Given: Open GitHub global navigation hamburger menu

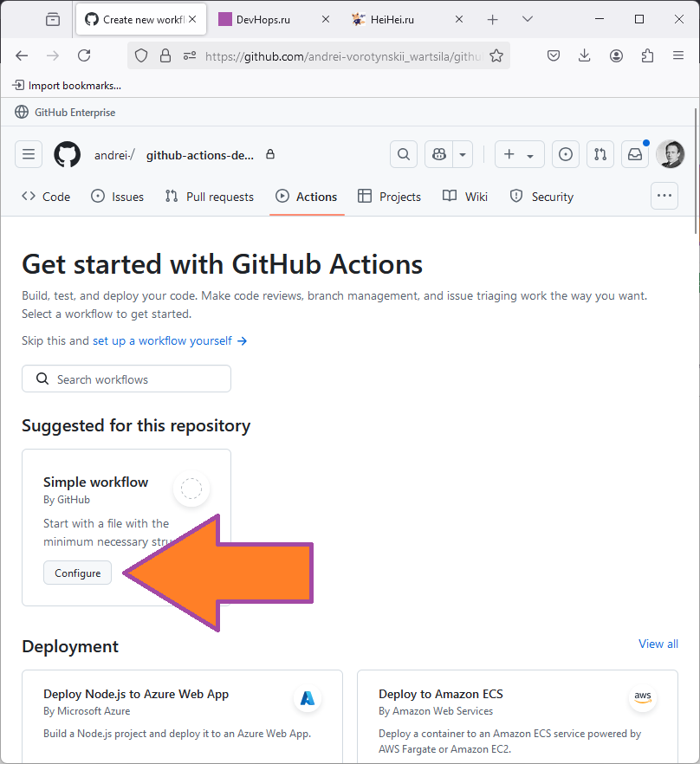Looking at the screenshot, I should click(29, 154).
